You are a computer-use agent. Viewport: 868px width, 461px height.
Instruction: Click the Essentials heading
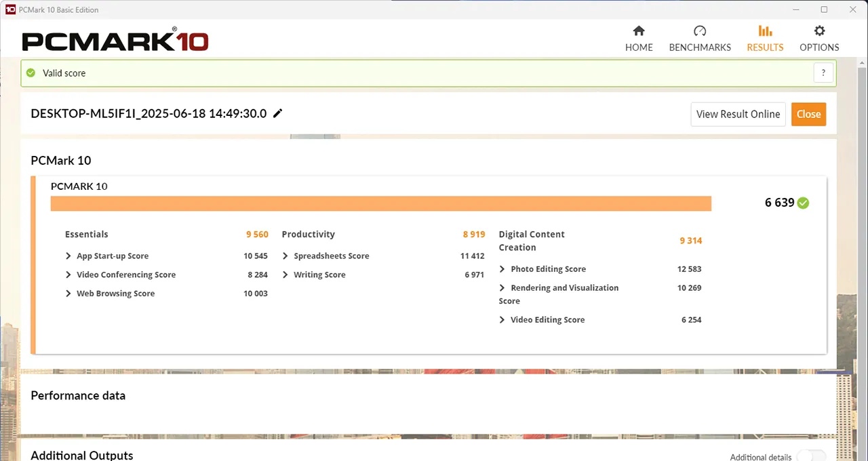(86, 235)
